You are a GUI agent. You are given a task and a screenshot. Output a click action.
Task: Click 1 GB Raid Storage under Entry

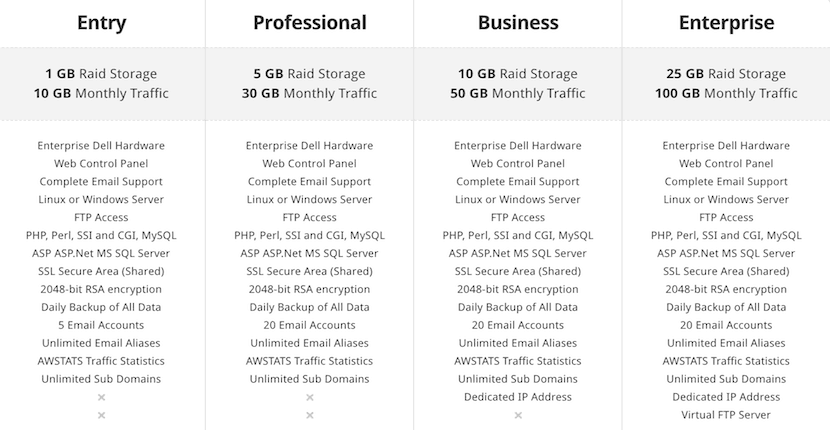101,74
